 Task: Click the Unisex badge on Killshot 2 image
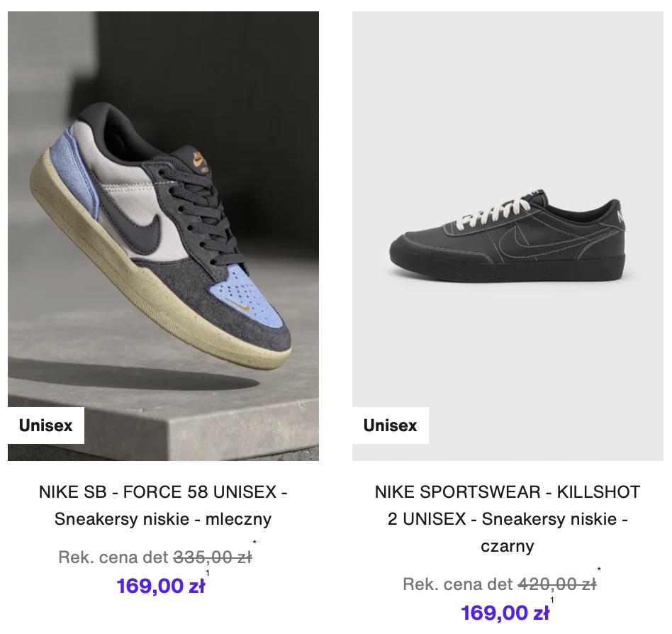391,426
